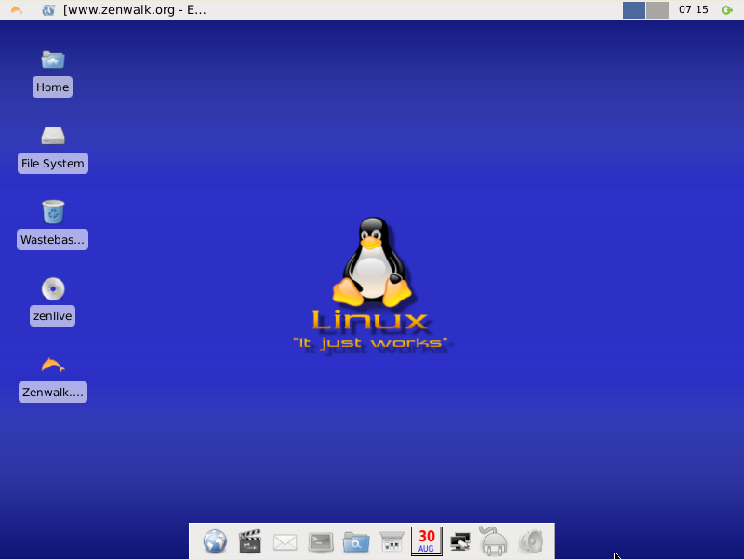
Task: Launch the terminal emulator icon
Action: pyautogui.click(x=321, y=542)
